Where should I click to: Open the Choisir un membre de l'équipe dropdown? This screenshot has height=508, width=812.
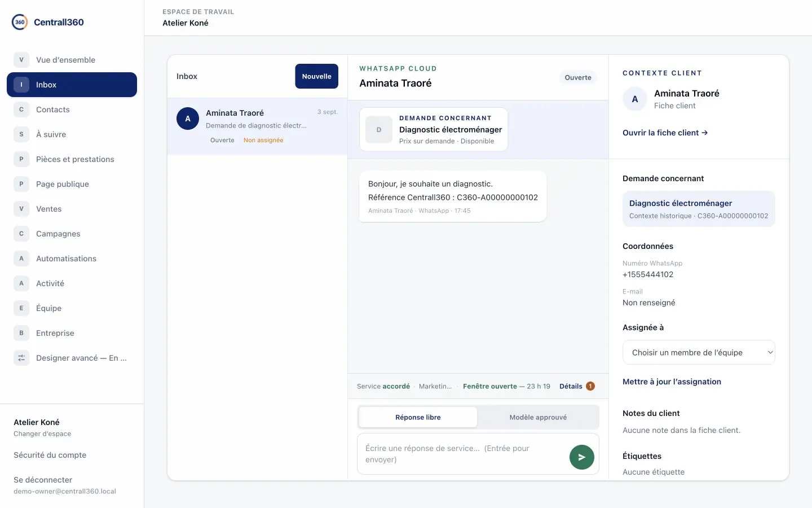coord(699,352)
